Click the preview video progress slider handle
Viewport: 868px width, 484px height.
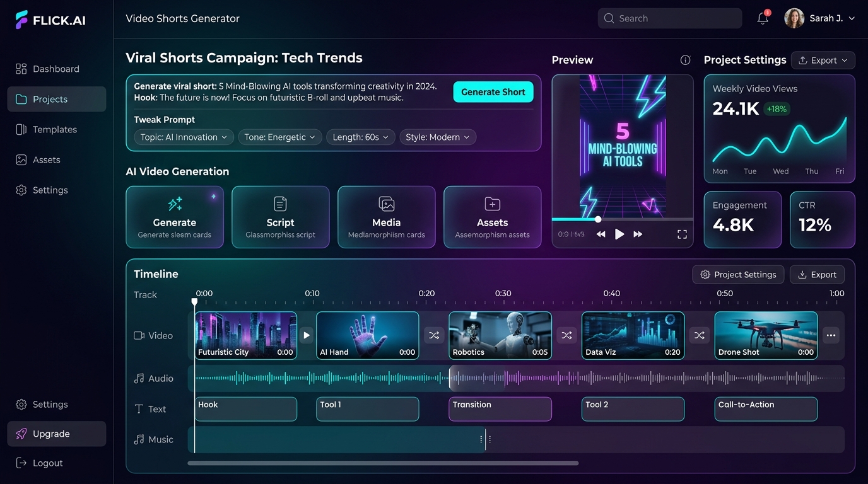click(598, 219)
